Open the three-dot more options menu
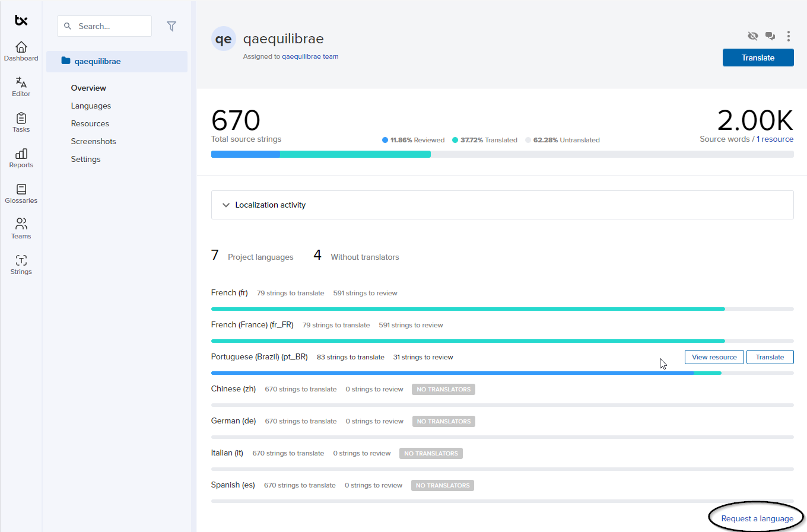The height and width of the screenshot is (532, 807). click(x=788, y=36)
